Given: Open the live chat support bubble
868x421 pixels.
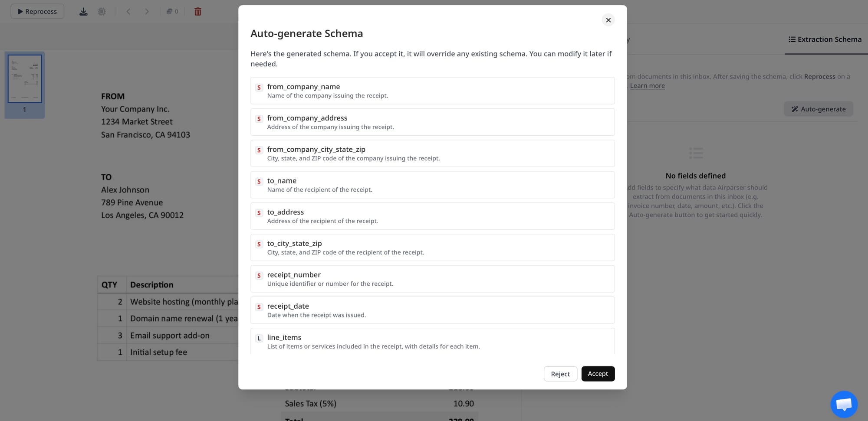Looking at the screenshot, I should point(843,404).
